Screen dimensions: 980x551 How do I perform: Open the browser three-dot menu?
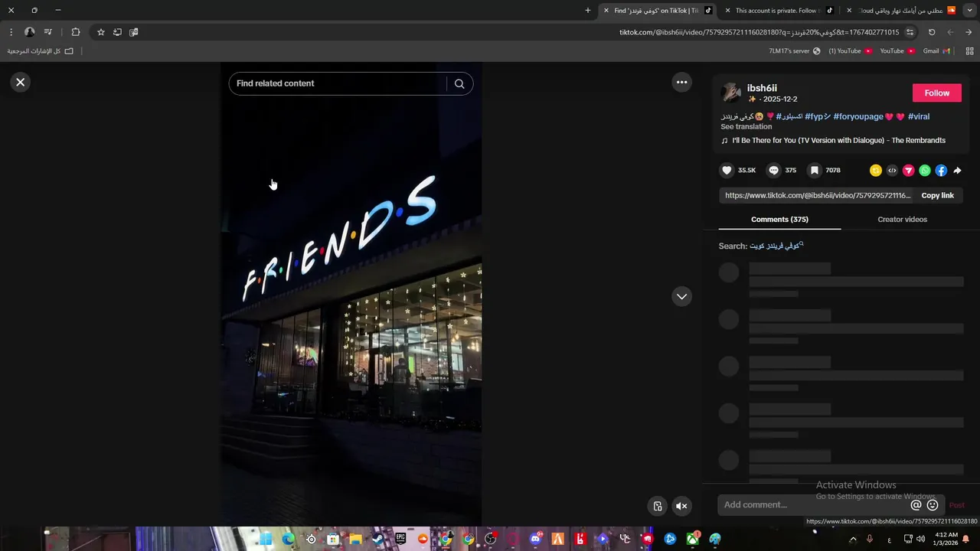11,32
